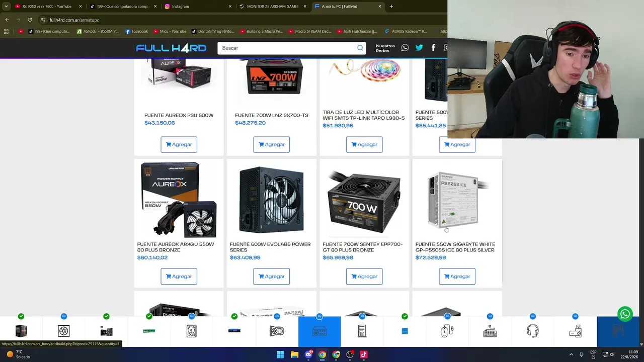Select the keyboard step icon in the builder bar
Screen dimensions: 644x362
(x=490, y=331)
